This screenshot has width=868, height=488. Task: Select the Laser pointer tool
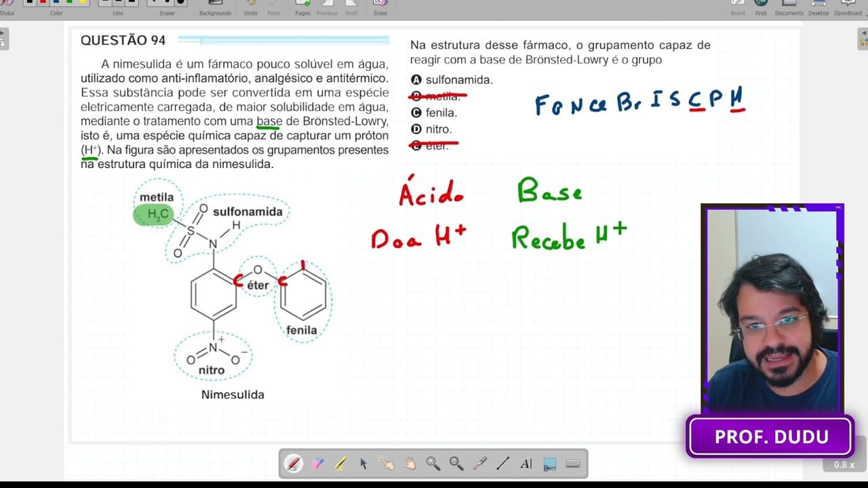(x=479, y=464)
